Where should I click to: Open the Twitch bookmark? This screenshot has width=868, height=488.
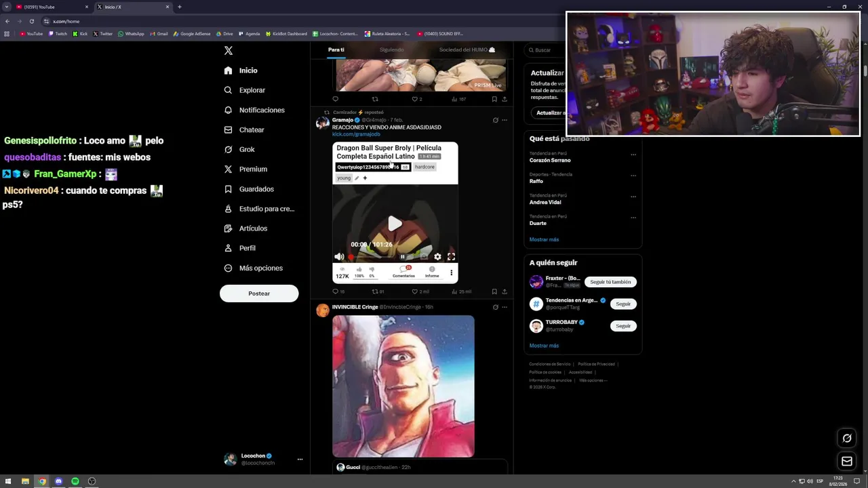pos(58,34)
